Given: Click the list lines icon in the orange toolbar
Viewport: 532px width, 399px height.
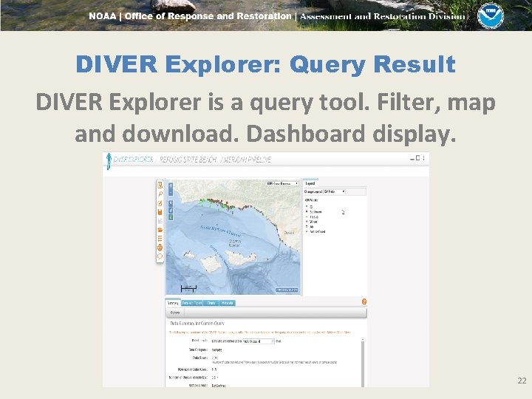Looking at the screenshot, I should tap(160, 239).
